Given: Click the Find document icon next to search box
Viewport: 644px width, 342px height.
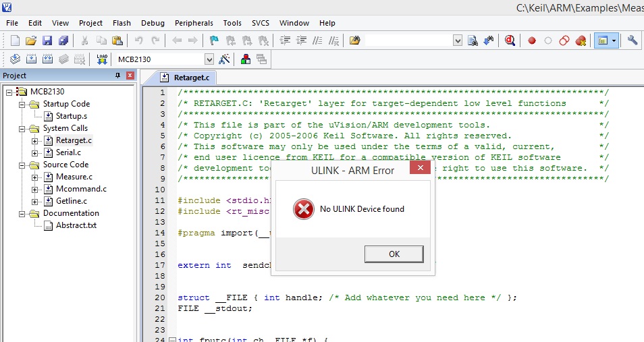Looking at the screenshot, I should pos(473,40).
